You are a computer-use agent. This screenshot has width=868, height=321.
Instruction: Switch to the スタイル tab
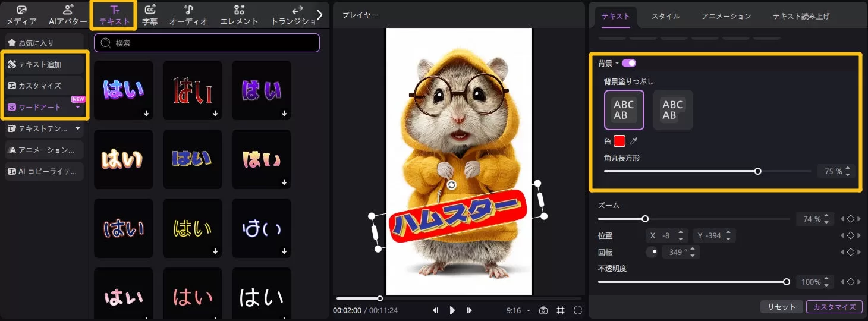(665, 17)
